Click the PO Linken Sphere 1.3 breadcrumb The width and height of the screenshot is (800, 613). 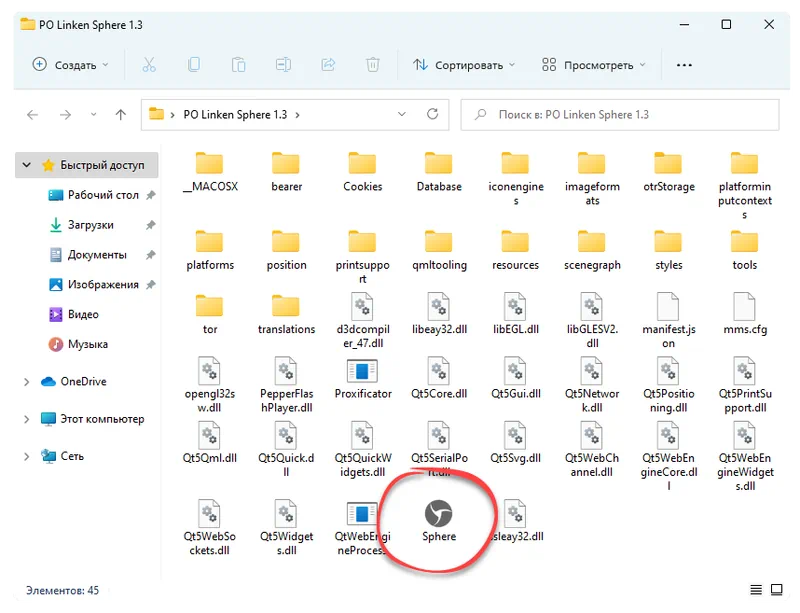tap(235, 115)
